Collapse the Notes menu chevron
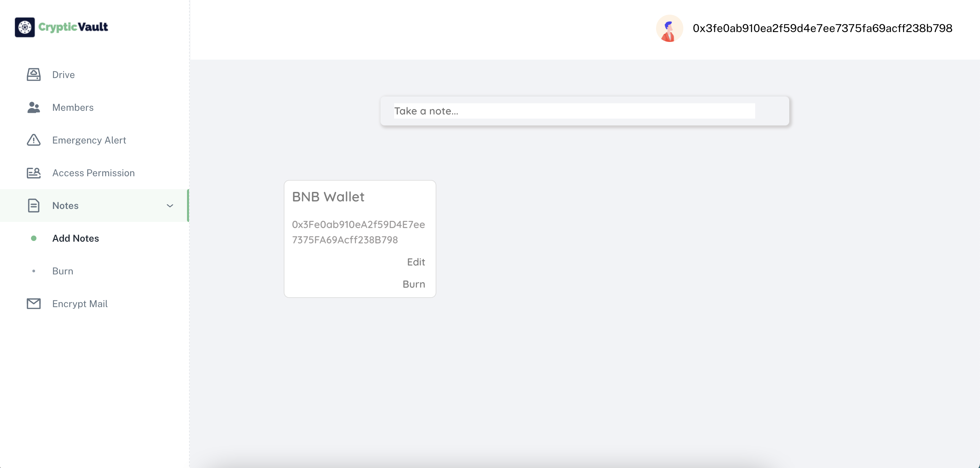 [170, 206]
